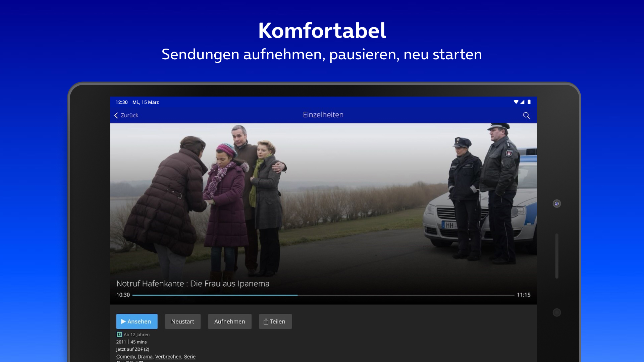
Task: Open the Comedy genre link
Action: click(125, 357)
